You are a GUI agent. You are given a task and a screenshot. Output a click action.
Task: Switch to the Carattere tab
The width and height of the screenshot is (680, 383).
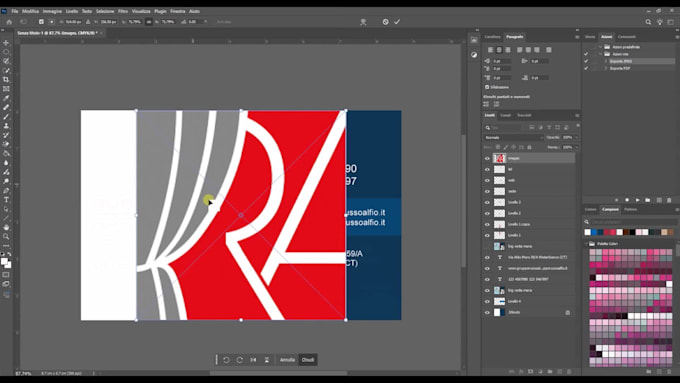click(x=493, y=37)
